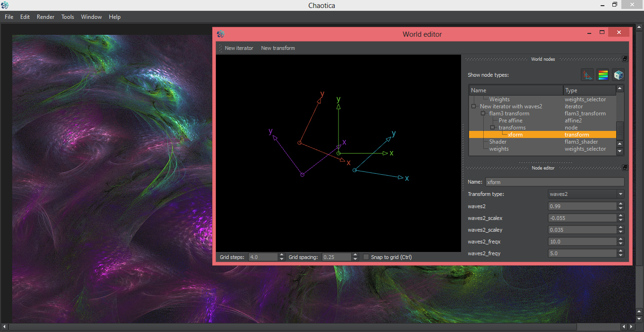644x332 pixels.
Task: Collapse the transforms node in tree
Action: [493, 128]
